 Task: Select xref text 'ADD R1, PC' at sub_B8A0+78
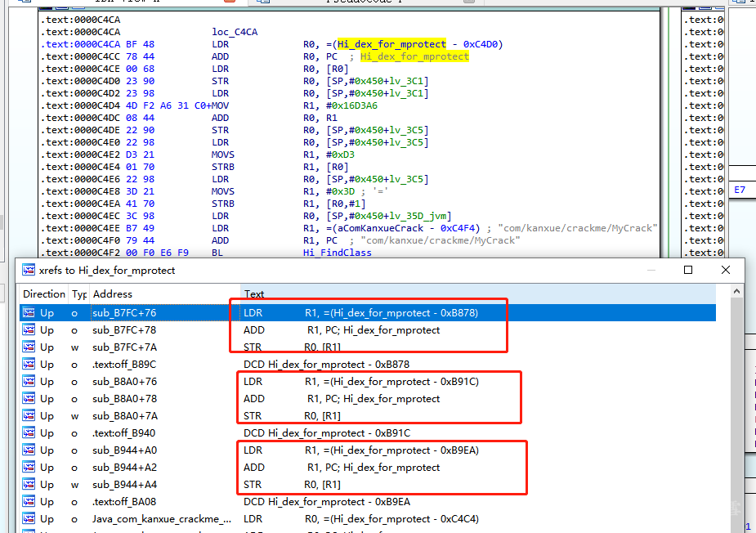coord(342,399)
